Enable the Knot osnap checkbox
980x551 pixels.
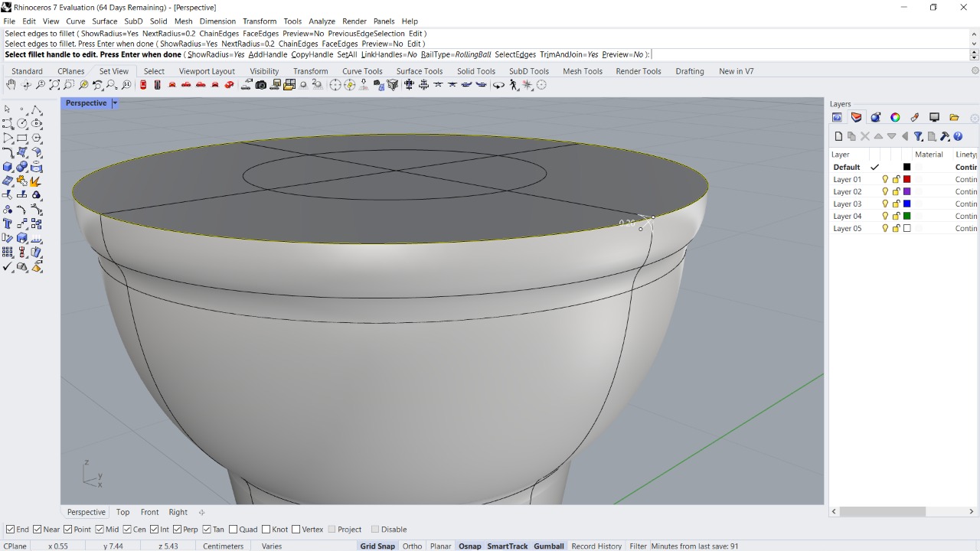point(266,529)
